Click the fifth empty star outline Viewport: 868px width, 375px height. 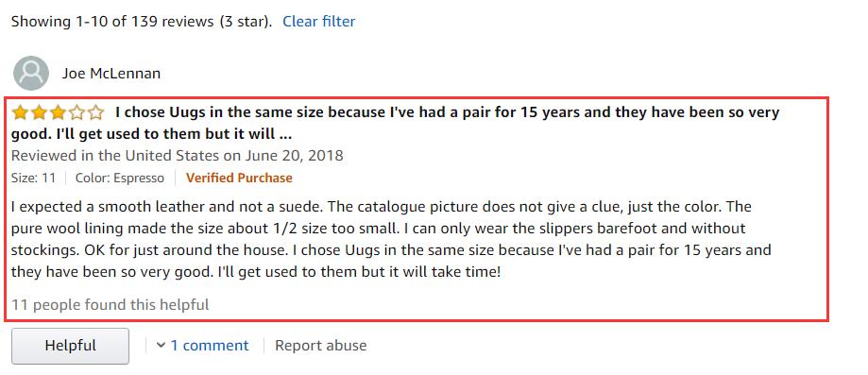(x=95, y=113)
